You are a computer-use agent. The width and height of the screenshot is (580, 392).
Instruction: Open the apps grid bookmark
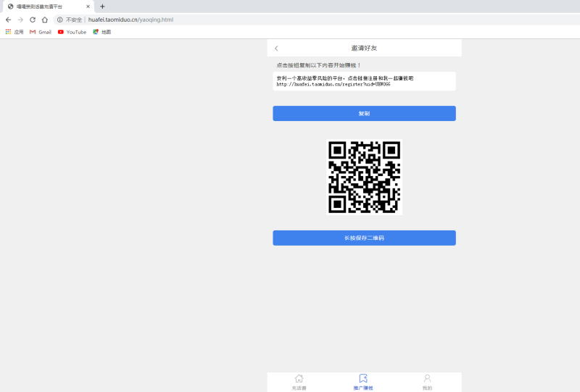click(x=14, y=32)
